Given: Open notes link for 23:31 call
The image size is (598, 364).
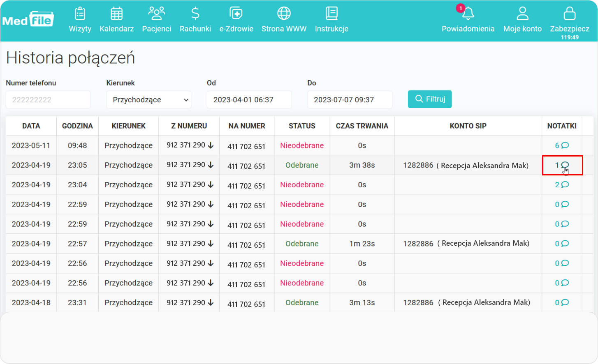Looking at the screenshot, I should [x=562, y=303].
